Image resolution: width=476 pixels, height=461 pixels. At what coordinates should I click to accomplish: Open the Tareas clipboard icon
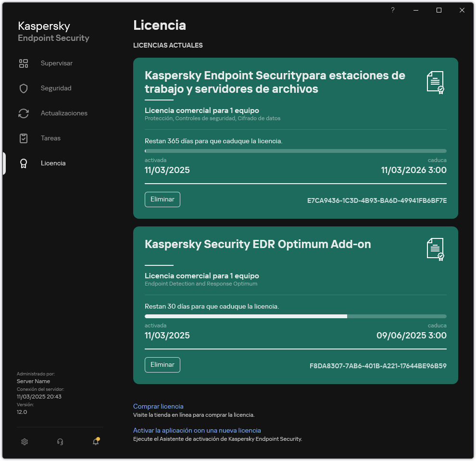pyautogui.click(x=24, y=138)
